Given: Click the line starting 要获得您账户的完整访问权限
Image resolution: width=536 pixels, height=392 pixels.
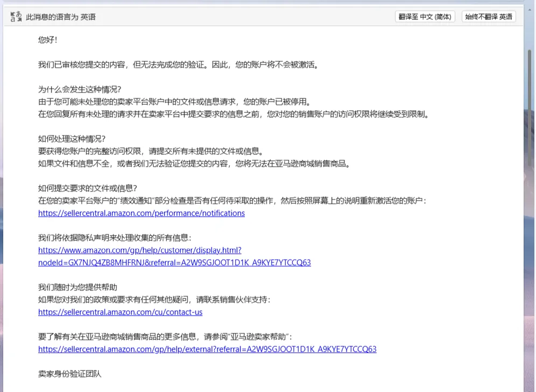Looking at the screenshot, I should pos(151,151).
